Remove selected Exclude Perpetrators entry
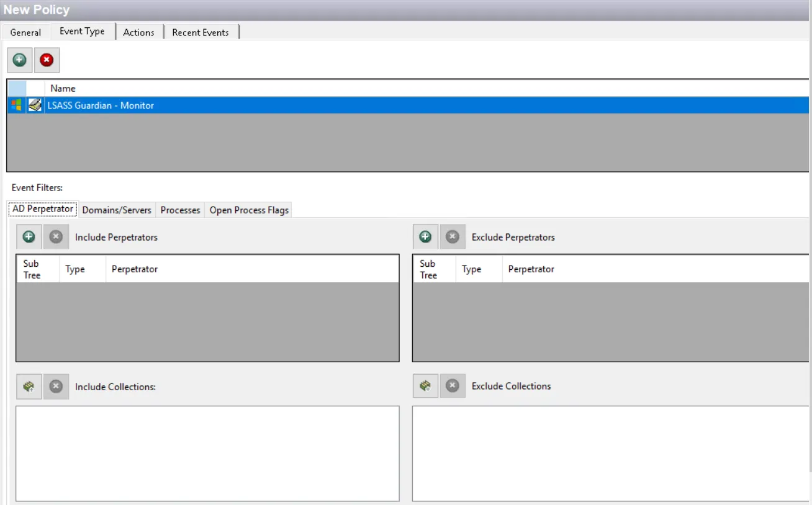This screenshot has width=812, height=505. 453,237
